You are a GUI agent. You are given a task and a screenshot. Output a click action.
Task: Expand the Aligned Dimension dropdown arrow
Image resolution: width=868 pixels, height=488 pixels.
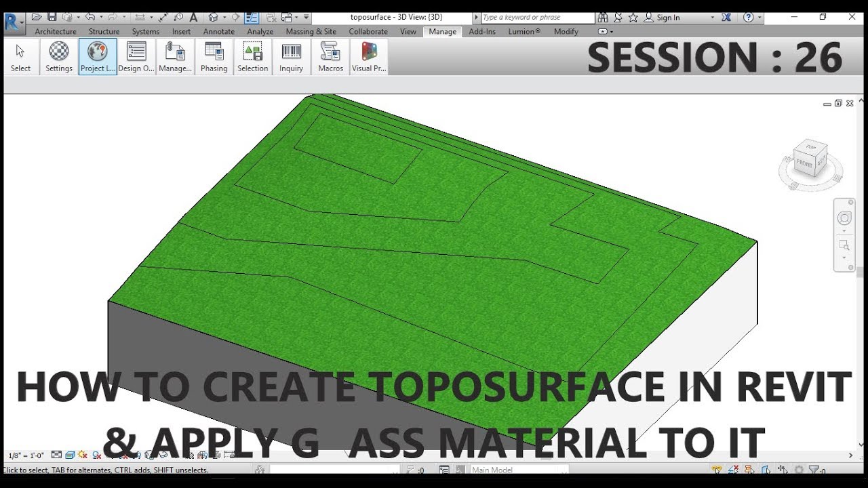[150, 17]
